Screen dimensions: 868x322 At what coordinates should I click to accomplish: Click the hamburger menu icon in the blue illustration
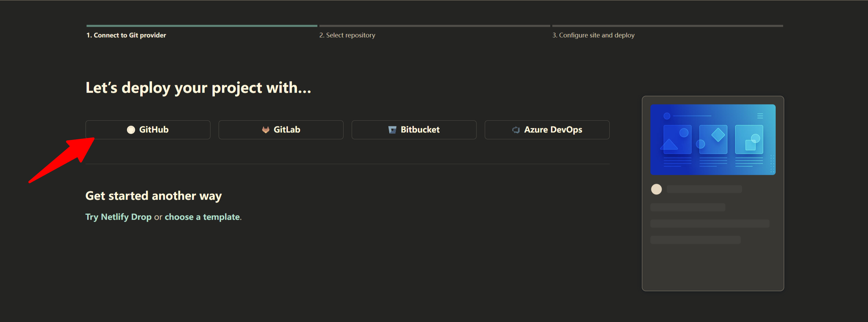[760, 115]
